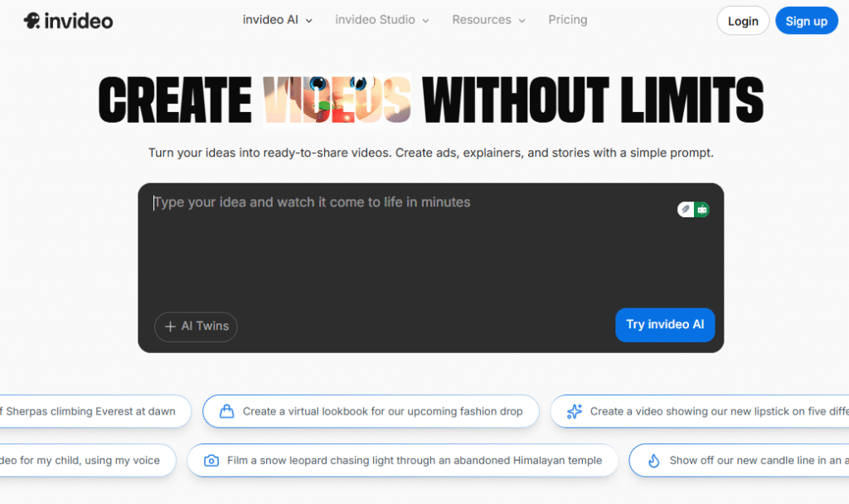
Task: Click the shopping bag icon on the lookbook suggestion
Action: 226,411
